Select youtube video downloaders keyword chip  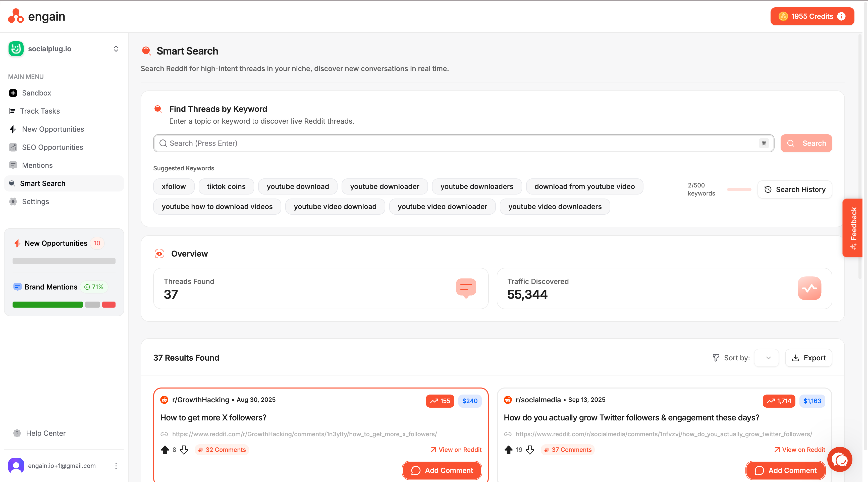point(555,207)
